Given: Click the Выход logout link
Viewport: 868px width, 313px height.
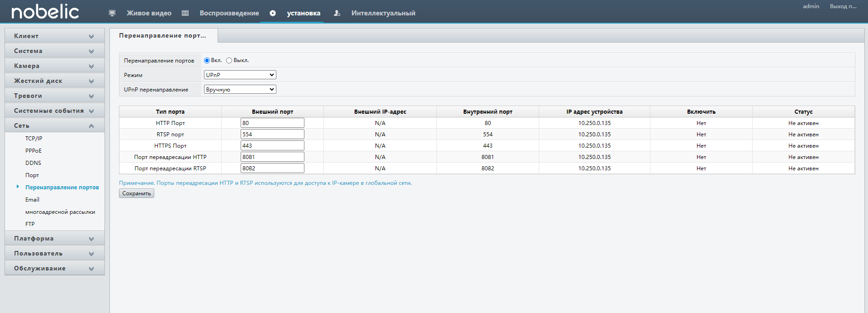Looking at the screenshot, I should pyautogui.click(x=843, y=6).
